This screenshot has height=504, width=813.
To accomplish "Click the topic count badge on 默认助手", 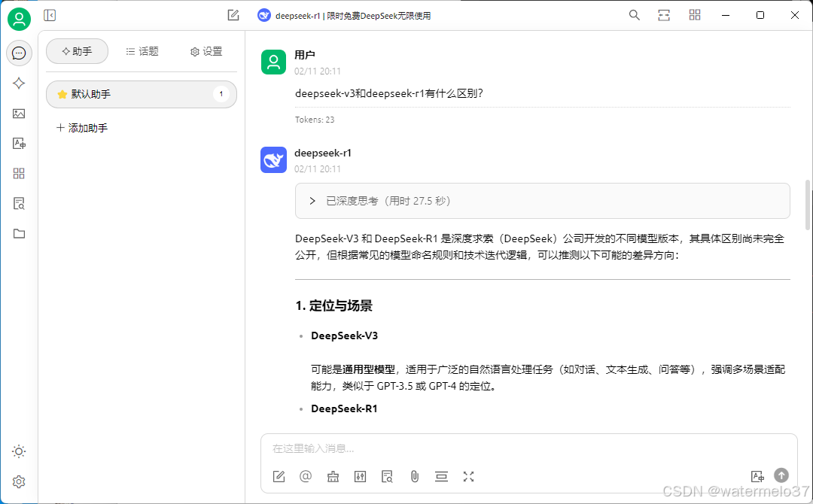I will (221, 94).
